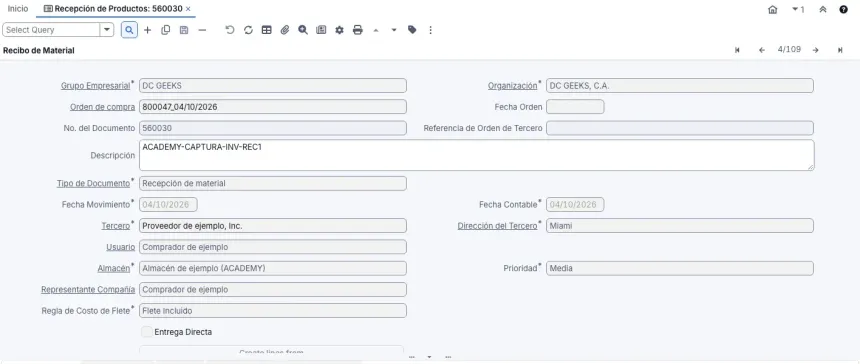Click the Create lines from button
Viewport: 860px width, 364px height.
coord(271,349)
